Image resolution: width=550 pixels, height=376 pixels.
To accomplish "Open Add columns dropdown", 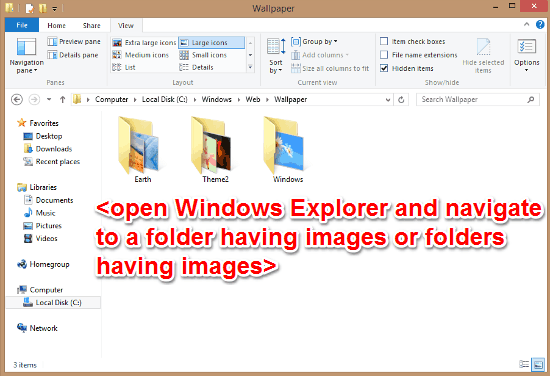I will tap(320, 55).
